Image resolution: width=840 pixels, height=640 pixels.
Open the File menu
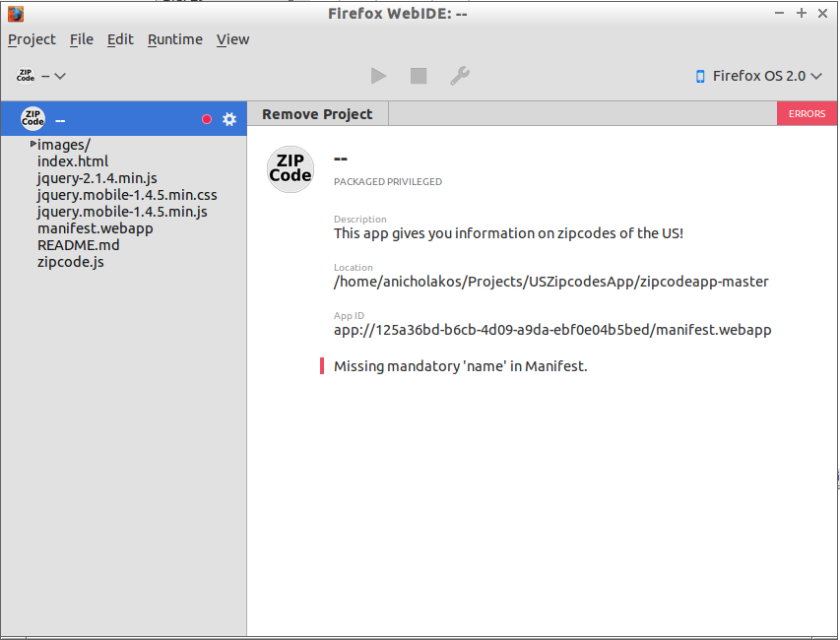click(82, 39)
